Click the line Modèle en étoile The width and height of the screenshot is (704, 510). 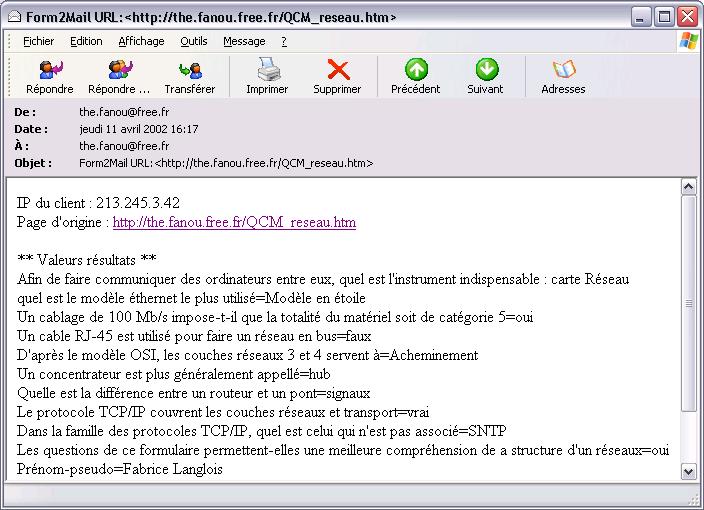coord(191,298)
